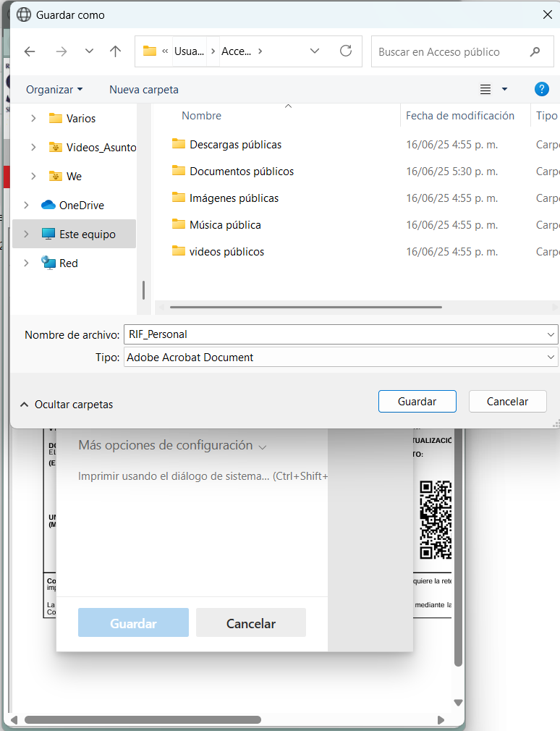Click the search magnifier icon
The width and height of the screenshot is (560, 731).
(x=535, y=51)
